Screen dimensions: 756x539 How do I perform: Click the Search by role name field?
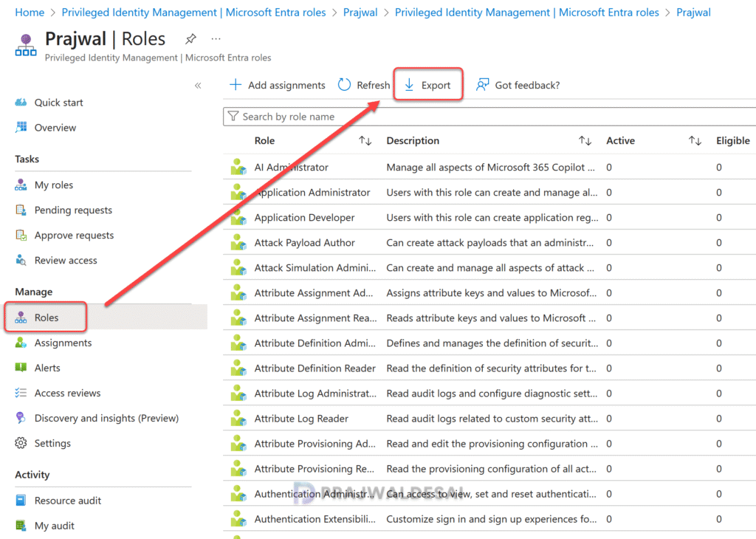point(489,116)
